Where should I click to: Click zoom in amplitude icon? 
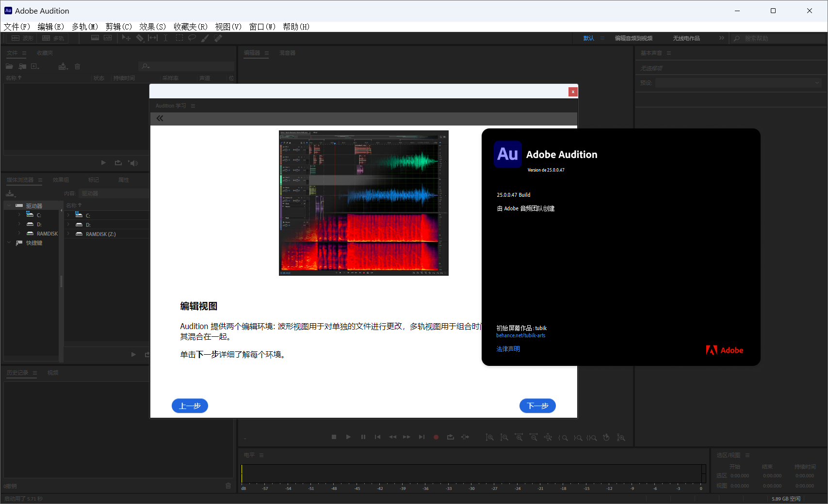(490, 438)
